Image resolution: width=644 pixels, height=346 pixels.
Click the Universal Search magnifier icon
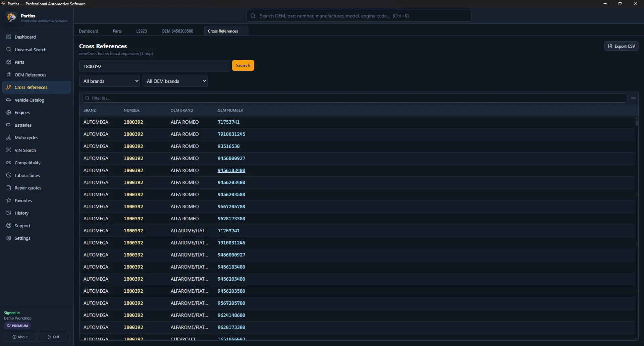coord(9,50)
